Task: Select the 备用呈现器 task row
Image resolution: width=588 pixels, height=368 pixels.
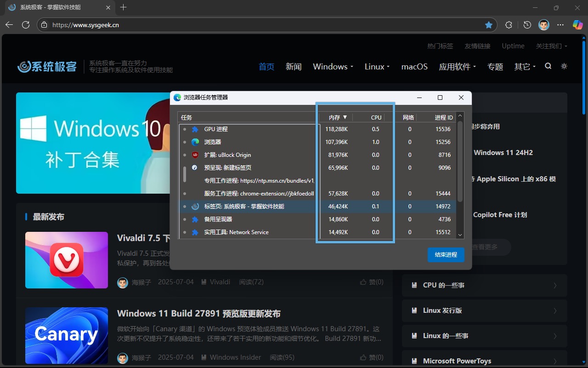Action: [x=317, y=219]
